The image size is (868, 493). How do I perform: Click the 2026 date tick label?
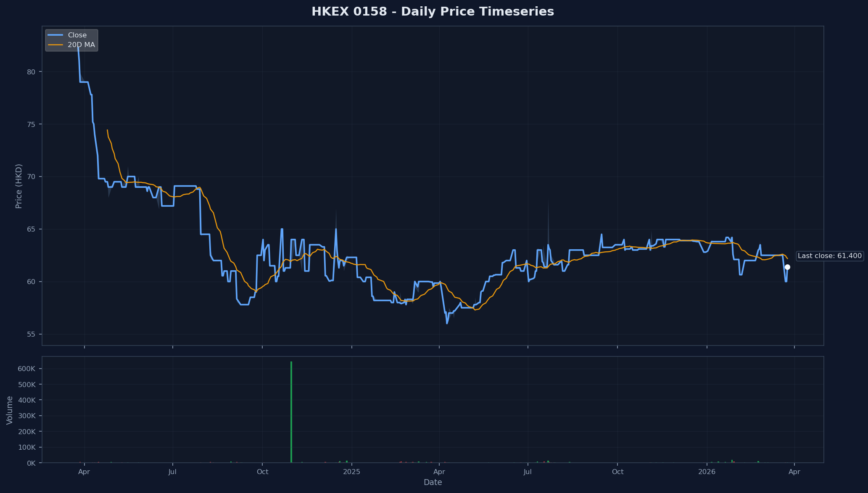[707, 472]
